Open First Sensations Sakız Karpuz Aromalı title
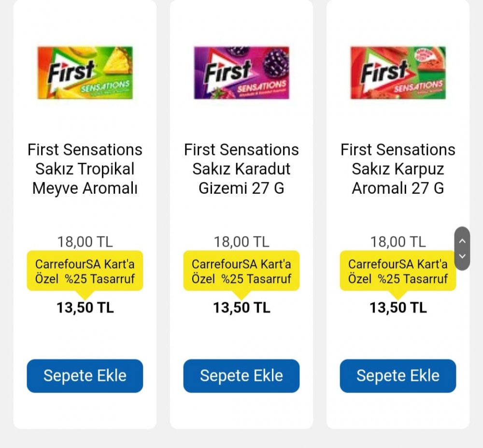This screenshot has width=483, height=448. (x=398, y=169)
